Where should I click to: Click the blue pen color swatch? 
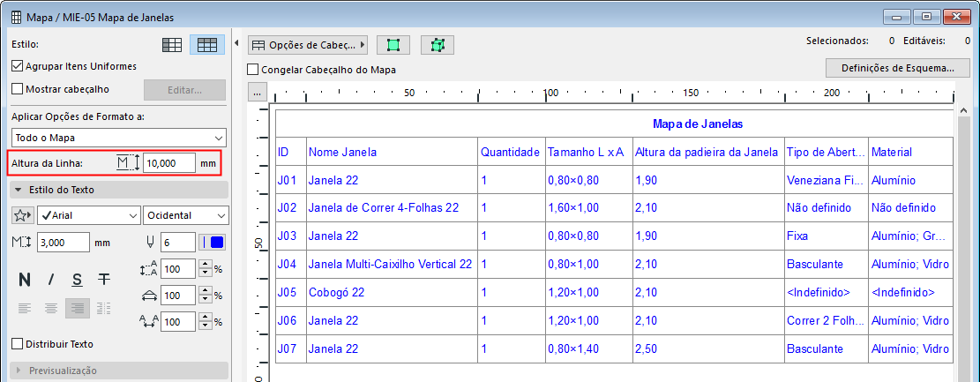point(216,242)
